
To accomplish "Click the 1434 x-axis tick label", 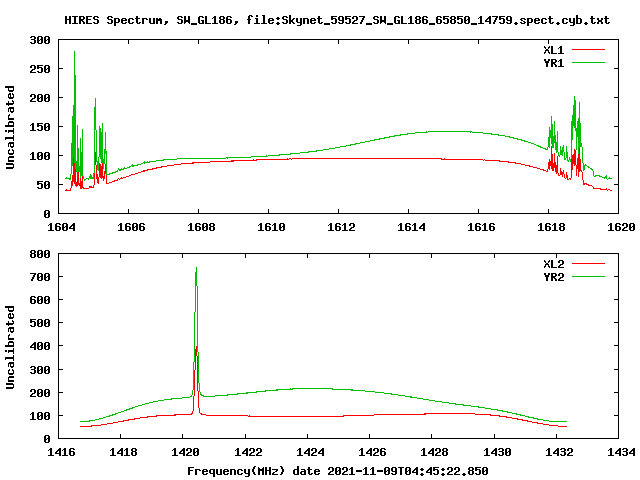I will [x=621, y=452].
